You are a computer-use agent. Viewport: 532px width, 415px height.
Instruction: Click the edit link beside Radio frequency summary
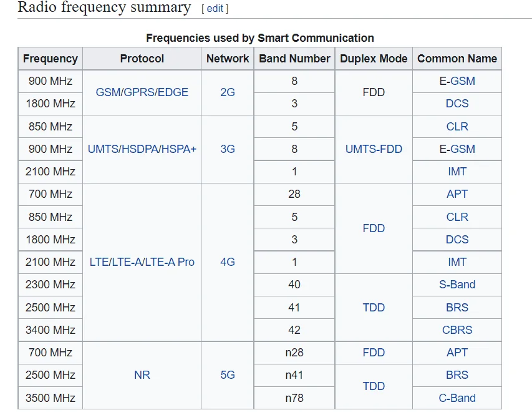point(215,8)
